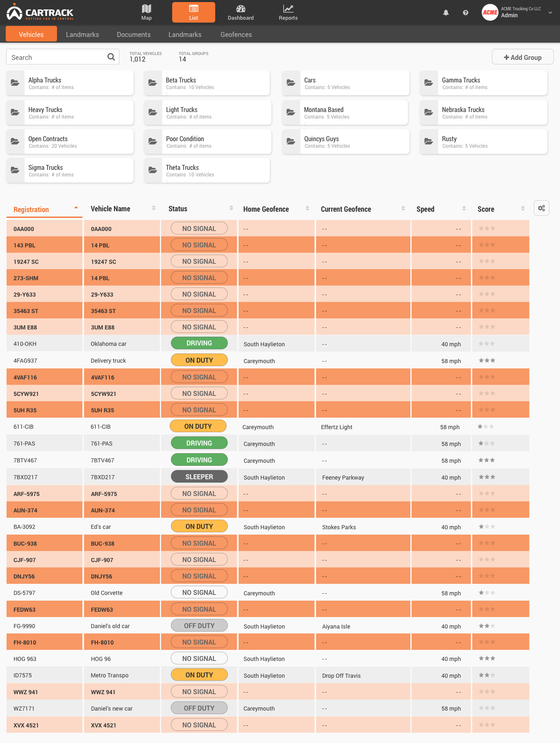Click the DRIVING status of 410-OKH
The height and width of the screenshot is (743, 560).
point(199,343)
